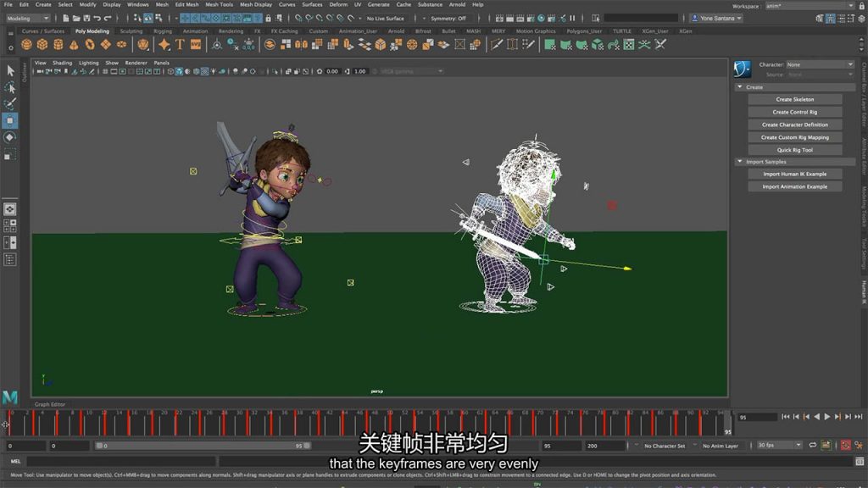This screenshot has width=868, height=488.
Task: Click Import Human IK Example button
Action: click(x=795, y=175)
